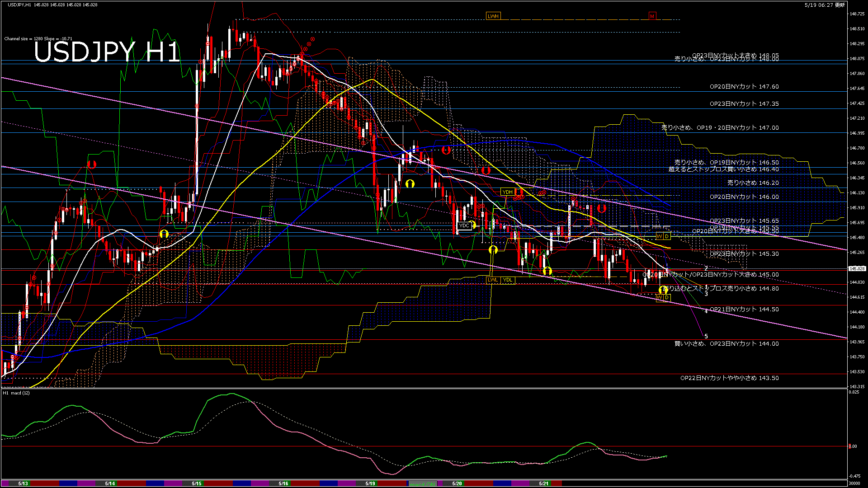Viewport: 868px width, 488px height.
Task: Click the red M marker box
Action: (x=652, y=16)
